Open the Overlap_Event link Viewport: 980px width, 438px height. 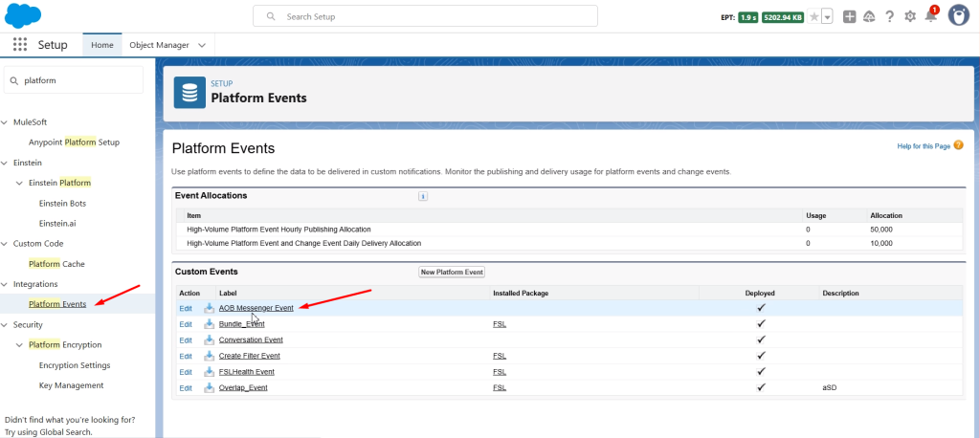tap(243, 388)
